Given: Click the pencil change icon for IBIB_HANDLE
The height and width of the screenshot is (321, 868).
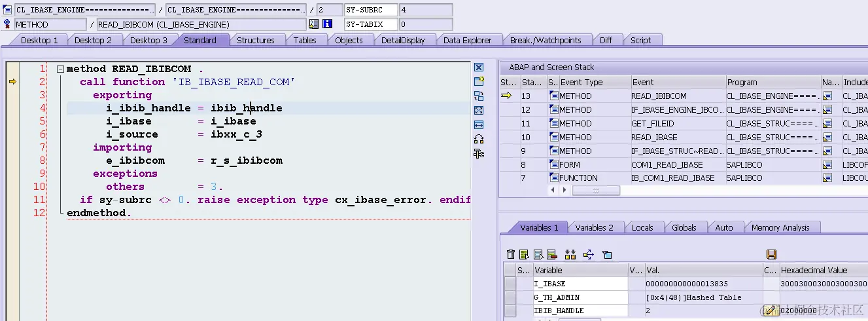Looking at the screenshot, I should [771, 310].
